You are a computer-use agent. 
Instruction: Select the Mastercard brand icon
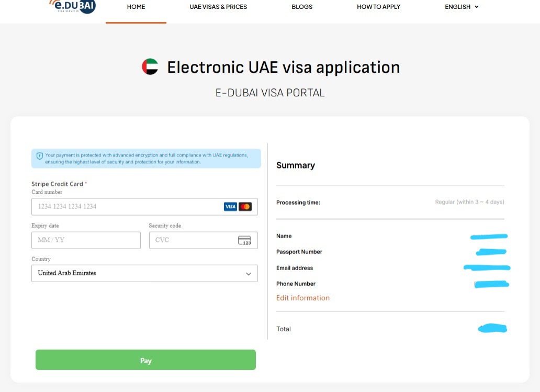pos(245,206)
